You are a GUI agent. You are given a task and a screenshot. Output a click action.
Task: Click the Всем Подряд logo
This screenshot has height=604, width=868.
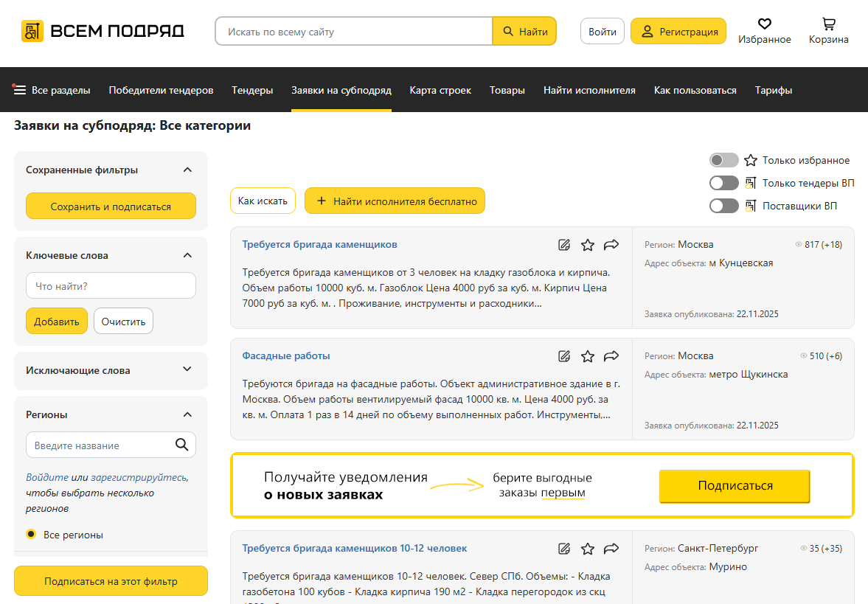pos(103,31)
